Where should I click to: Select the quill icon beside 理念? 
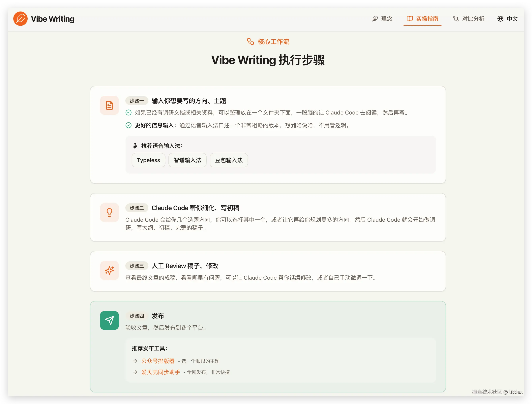375,19
